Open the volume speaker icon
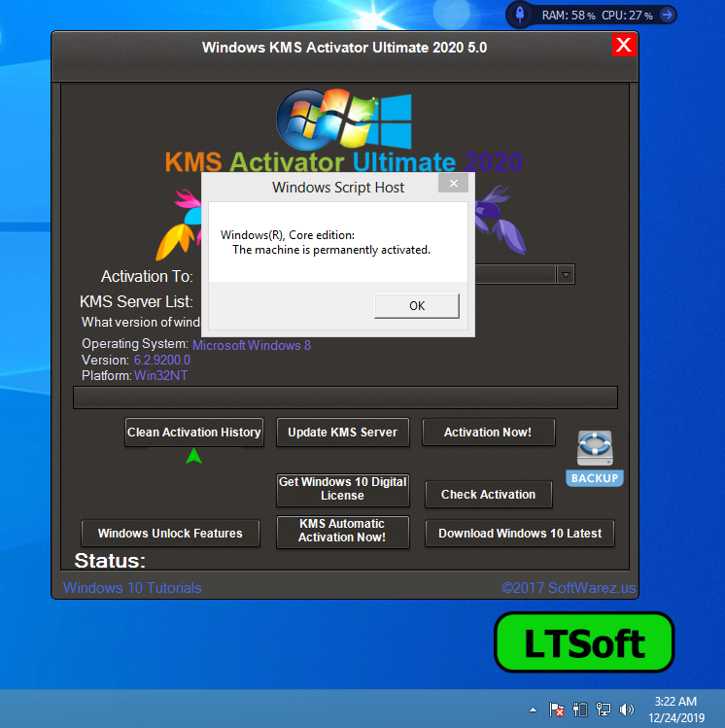Screen dimensions: 725x728 coord(626,710)
